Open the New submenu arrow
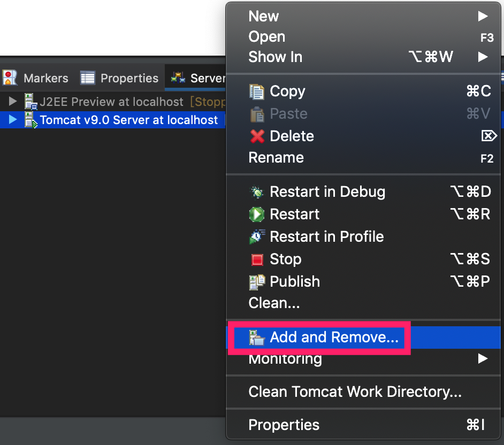This screenshot has width=504, height=445. tap(483, 16)
